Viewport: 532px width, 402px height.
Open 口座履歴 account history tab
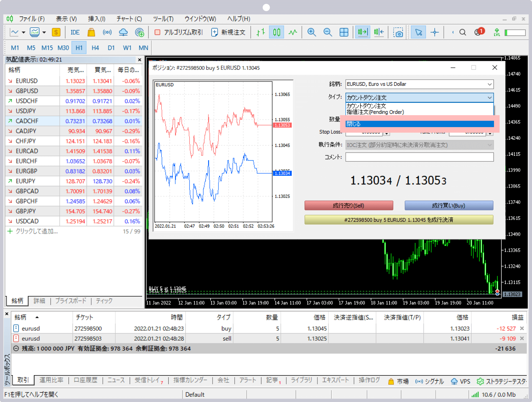(85, 380)
